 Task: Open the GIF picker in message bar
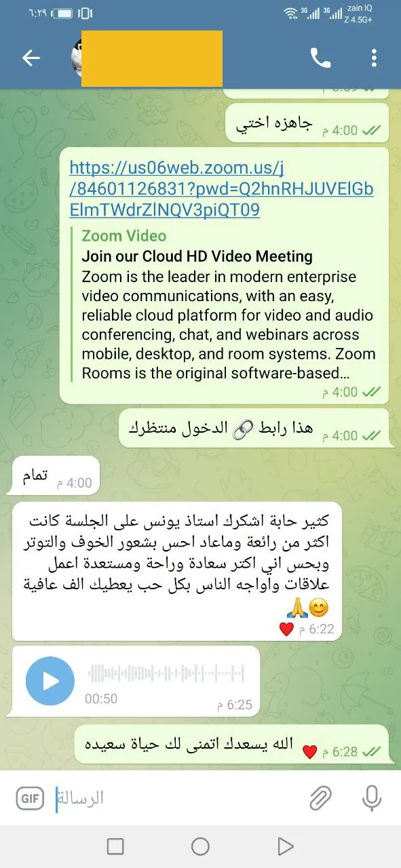pyautogui.click(x=29, y=798)
